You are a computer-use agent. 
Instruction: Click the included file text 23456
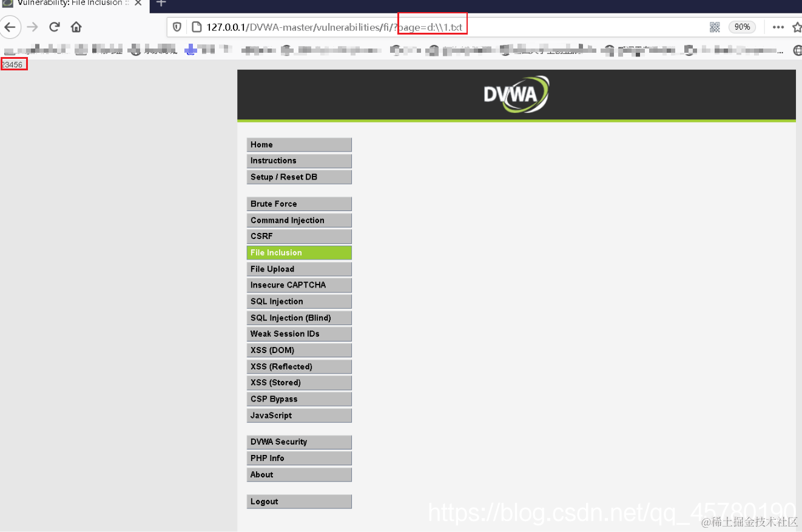pyautogui.click(x=12, y=64)
